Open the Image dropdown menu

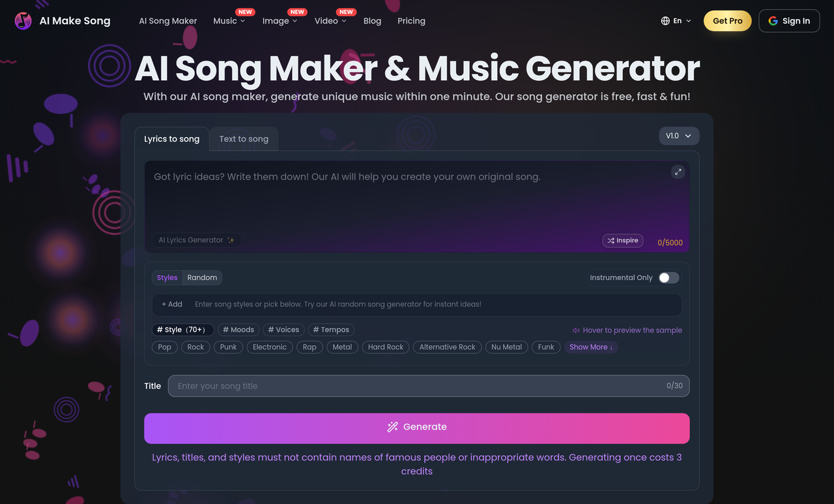280,21
